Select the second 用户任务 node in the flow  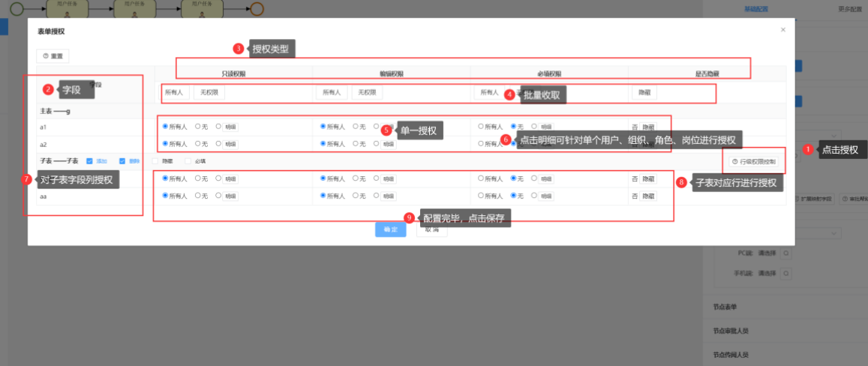pos(133,9)
